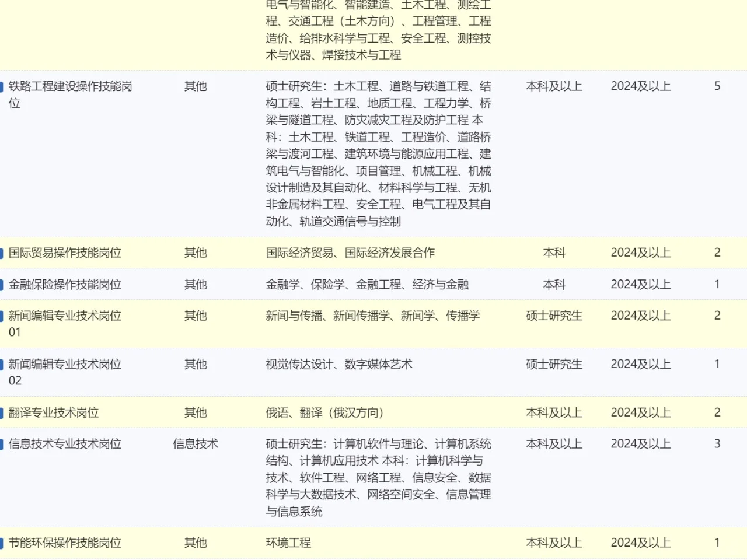Click 2024及以上 in the 国际贸易 row
The image size is (747, 560).
(641, 253)
